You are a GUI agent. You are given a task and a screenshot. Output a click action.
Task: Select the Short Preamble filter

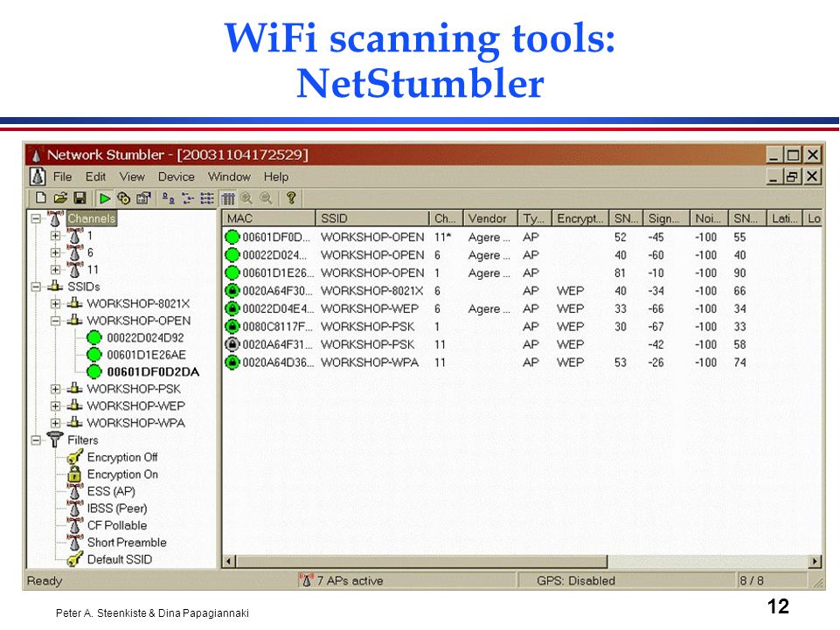pos(127,543)
